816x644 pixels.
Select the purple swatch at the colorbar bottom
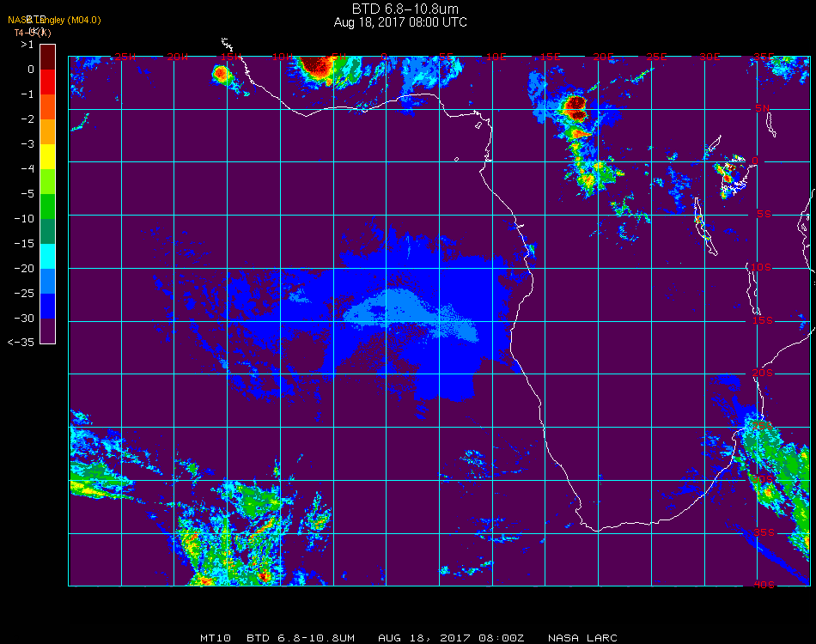47,331
